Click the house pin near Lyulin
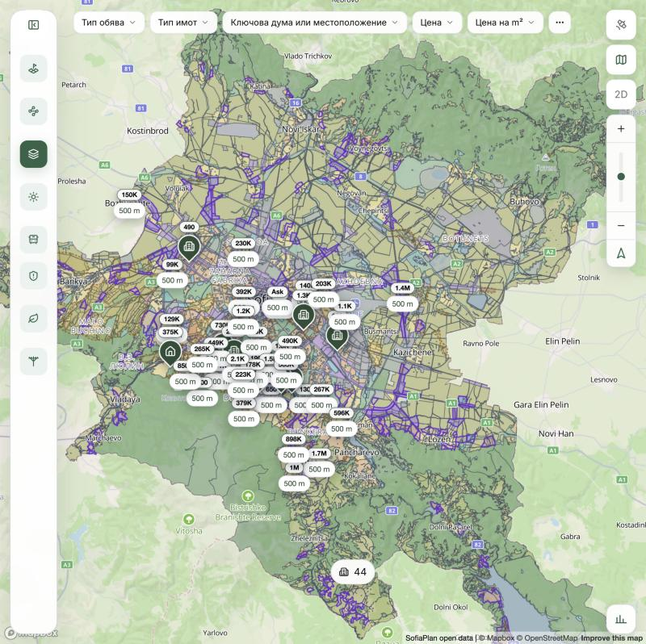Screen dimensions: 646x644 170,353
